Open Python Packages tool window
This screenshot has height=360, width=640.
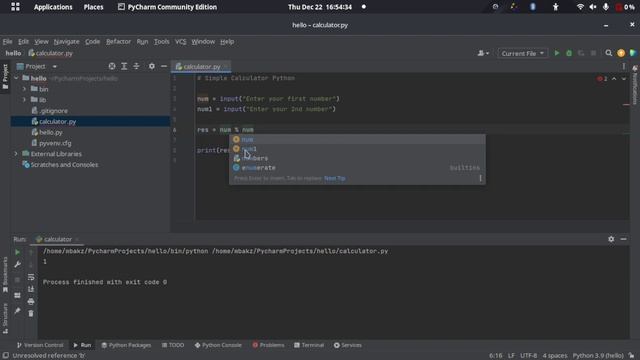tap(126, 345)
